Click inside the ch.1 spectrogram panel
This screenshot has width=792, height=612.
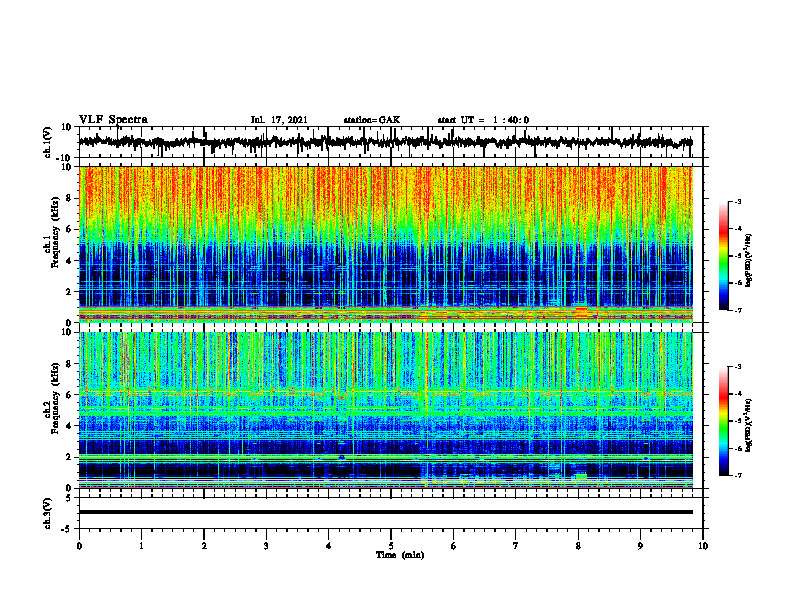click(385, 244)
